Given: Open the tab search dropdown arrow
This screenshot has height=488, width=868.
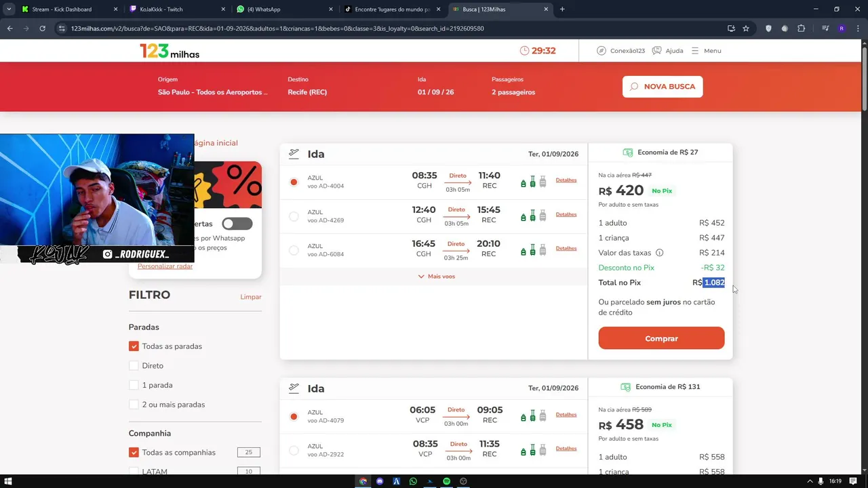Looking at the screenshot, I should point(8,9).
